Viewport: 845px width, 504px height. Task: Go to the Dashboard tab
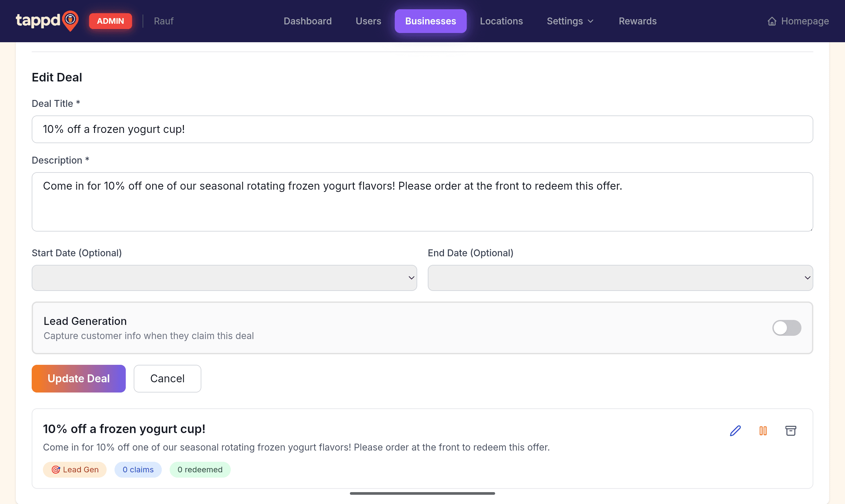tap(308, 21)
